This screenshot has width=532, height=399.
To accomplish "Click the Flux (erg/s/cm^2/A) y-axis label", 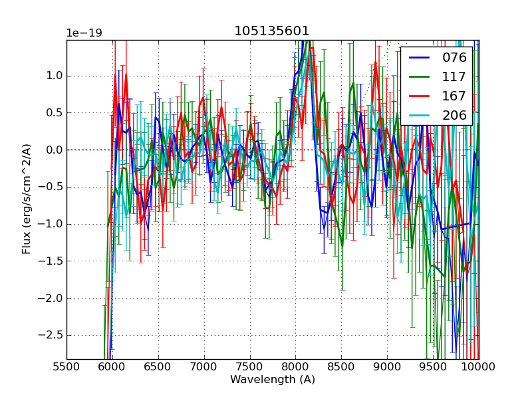I will [x=27, y=199].
